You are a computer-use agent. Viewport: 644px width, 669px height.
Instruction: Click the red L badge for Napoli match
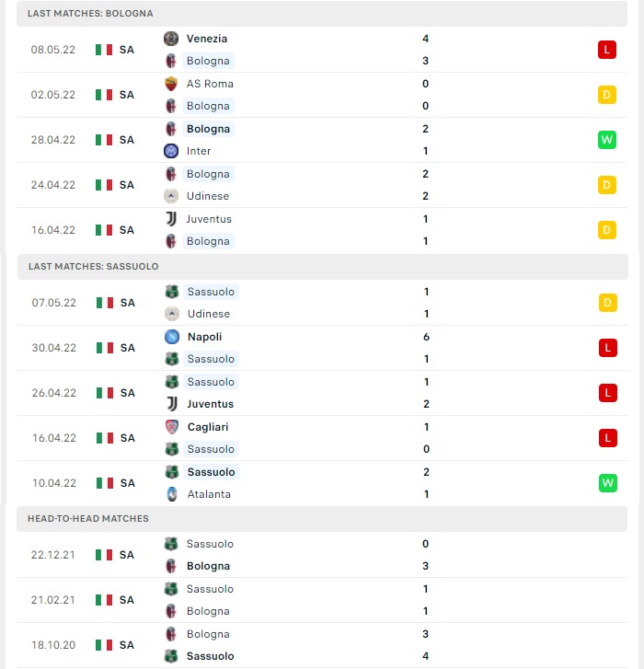point(608,348)
